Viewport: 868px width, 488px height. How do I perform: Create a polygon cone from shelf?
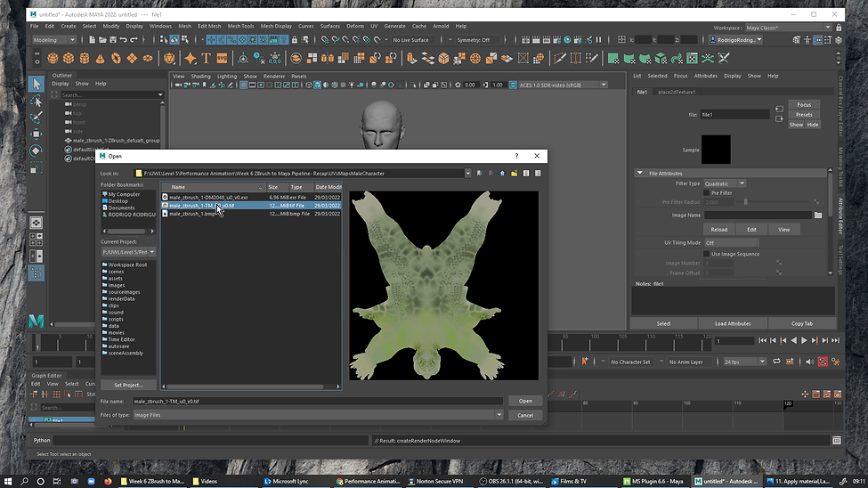pyautogui.click(x=101, y=58)
